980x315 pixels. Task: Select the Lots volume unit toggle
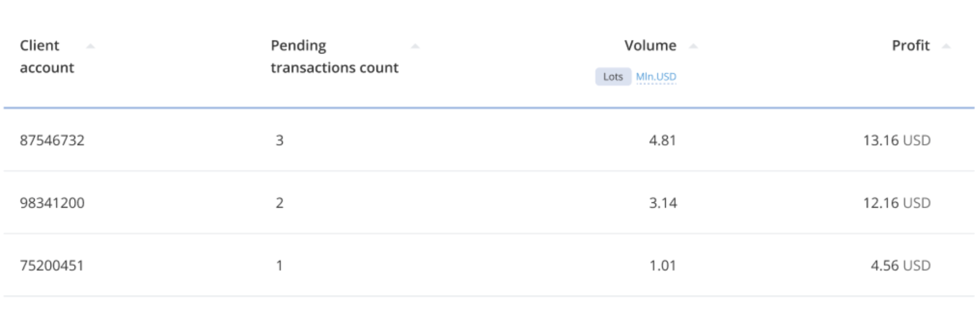coord(613,77)
